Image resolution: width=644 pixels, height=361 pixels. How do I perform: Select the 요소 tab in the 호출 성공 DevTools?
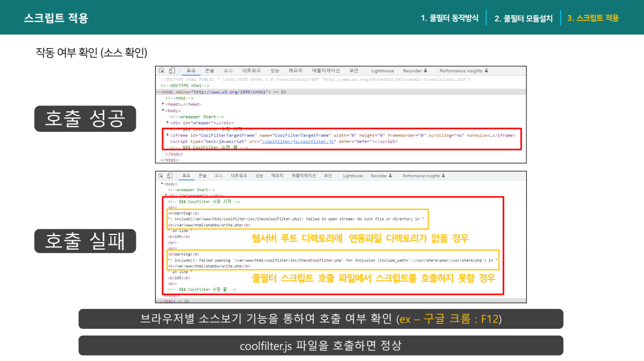191,71
